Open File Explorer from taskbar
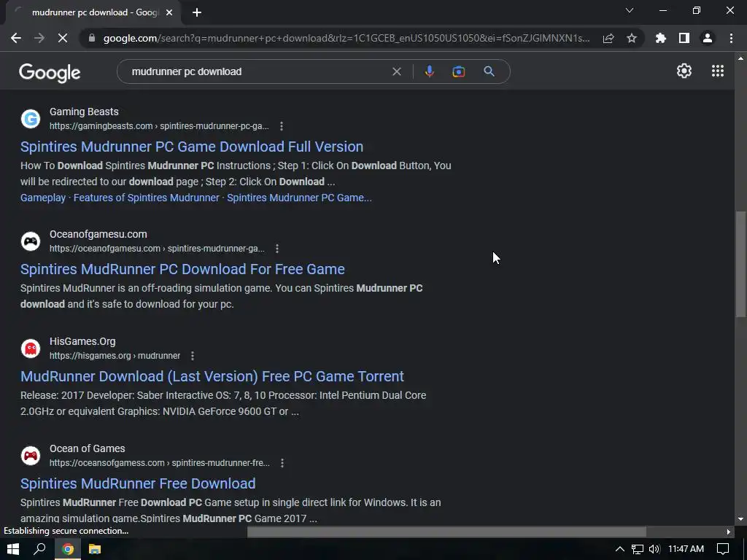The width and height of the screenshot is (747, 560). [95, 549]
